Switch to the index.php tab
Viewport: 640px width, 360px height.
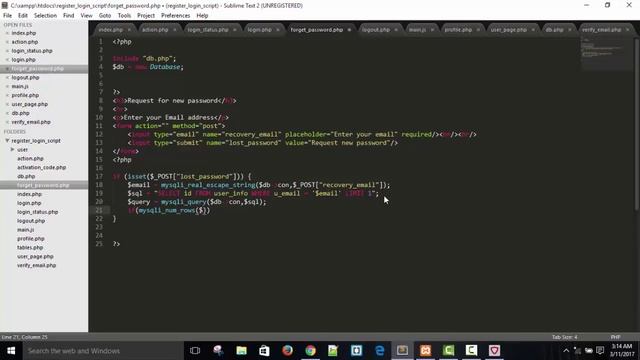111,30
